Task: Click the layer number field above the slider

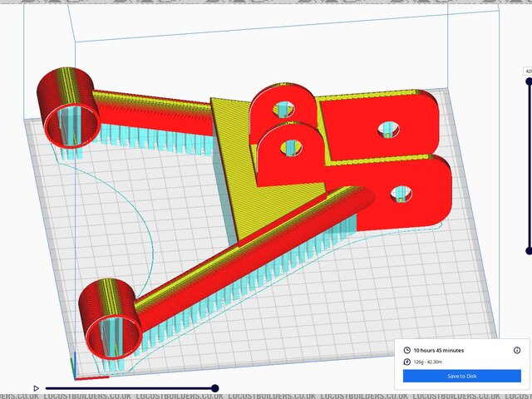Action: [x=527, y=72]
